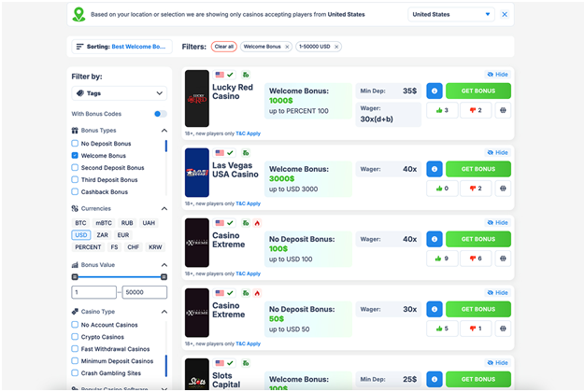Select the BTC currency option

click(79, 223)
